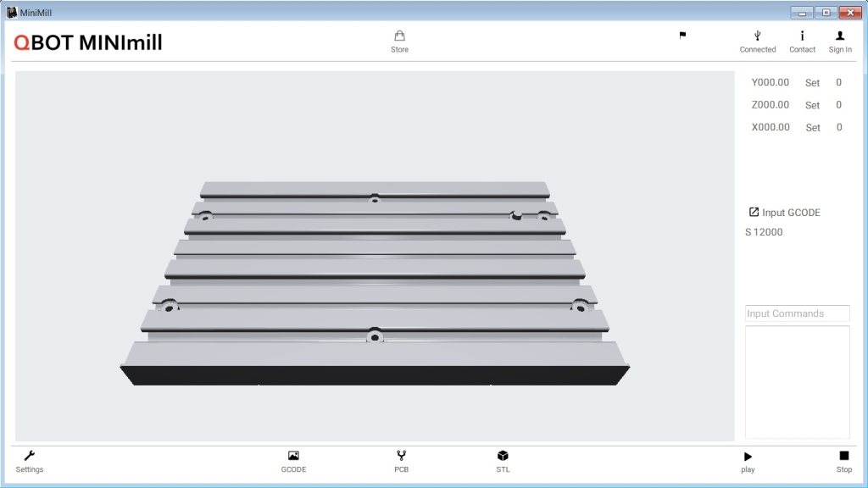Viewport: 868px width, 488px height.
Task: Click the S 12000 spindle speed value
Action: (x=764, y=232)
